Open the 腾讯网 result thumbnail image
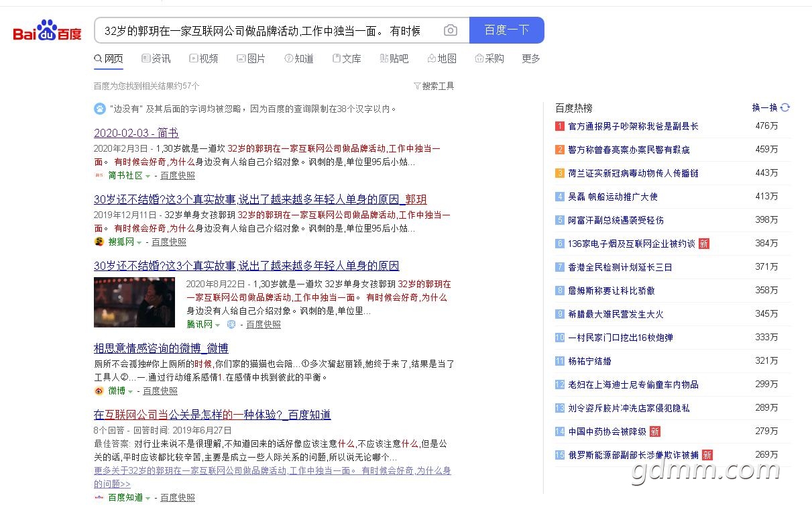Image resolution: width=812 pixels, height=512 pixels. pyautogui.click(x=134, y=302)
